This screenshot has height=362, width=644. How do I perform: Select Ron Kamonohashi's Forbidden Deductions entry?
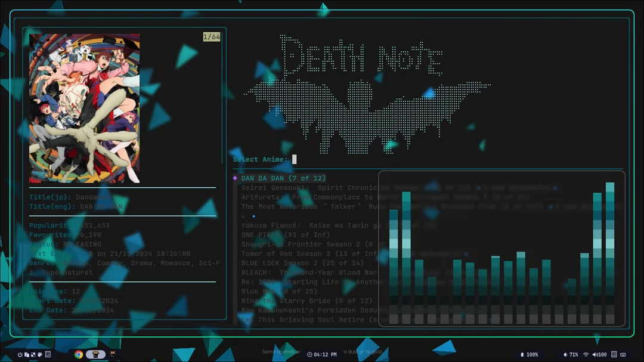(309, 310)
